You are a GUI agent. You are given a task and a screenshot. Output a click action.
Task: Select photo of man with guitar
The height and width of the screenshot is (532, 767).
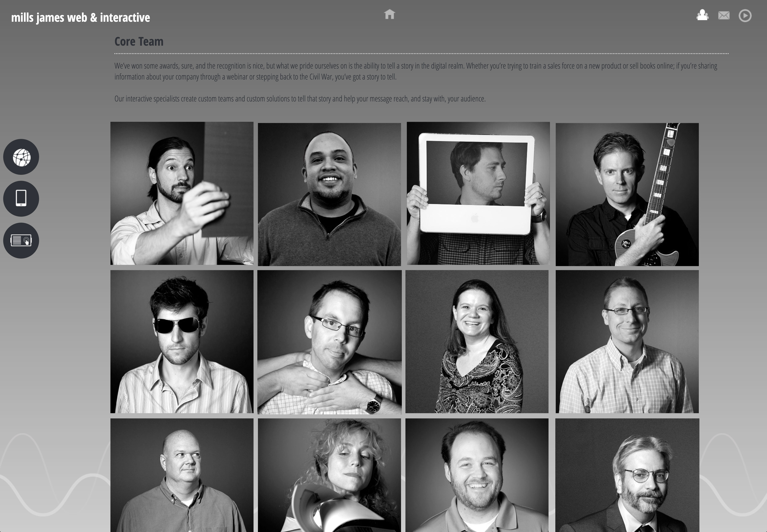[627, 194]
